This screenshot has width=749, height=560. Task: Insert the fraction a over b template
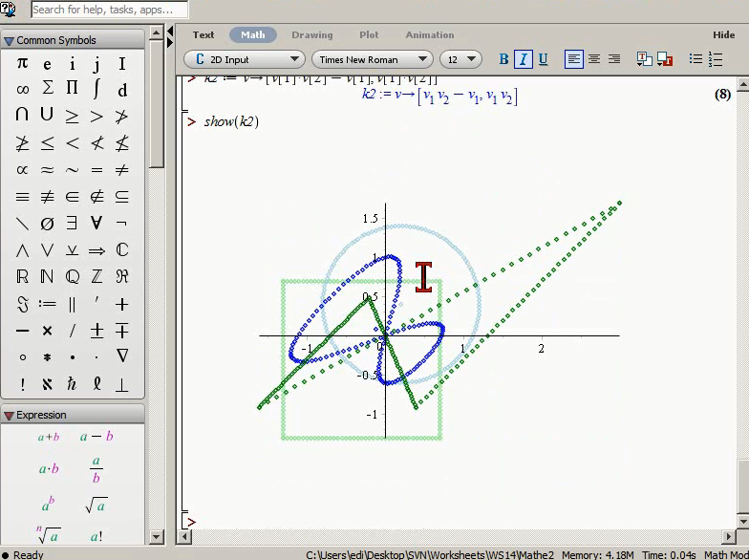pyautogui.click(x=96, y=468)
